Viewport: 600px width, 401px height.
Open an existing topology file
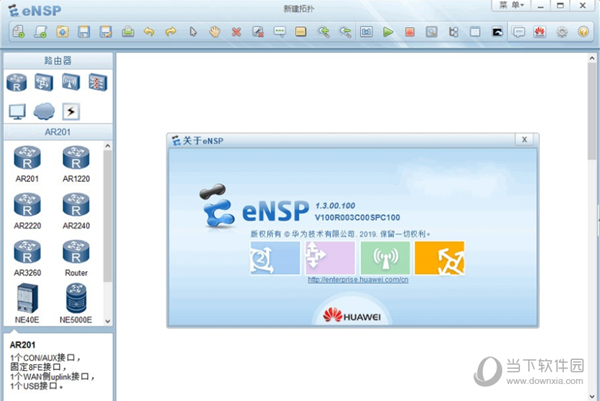click(62, 31)
